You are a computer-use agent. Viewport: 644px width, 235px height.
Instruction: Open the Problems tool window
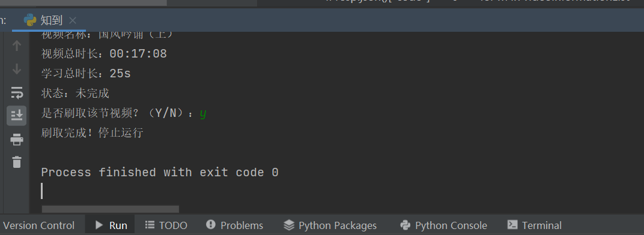234,225
